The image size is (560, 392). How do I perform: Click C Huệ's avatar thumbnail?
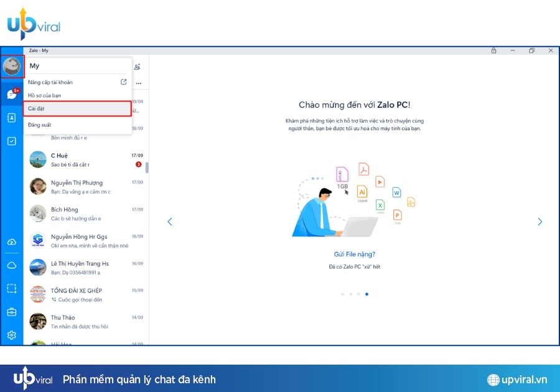pos(38,159)
